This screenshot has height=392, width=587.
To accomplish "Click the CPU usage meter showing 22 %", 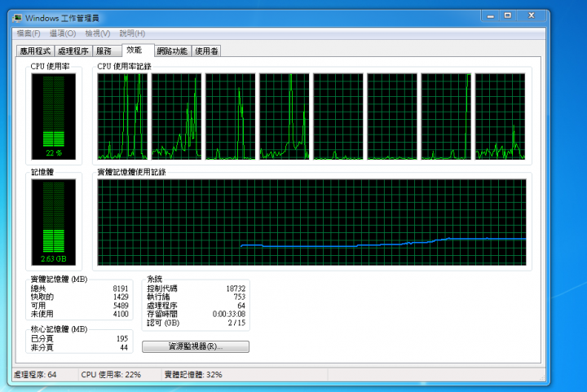I will [54, 117].
